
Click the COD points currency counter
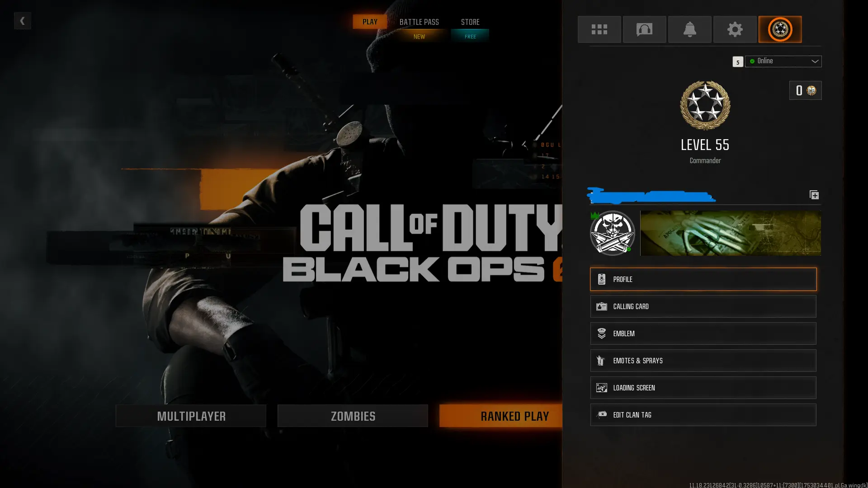click(805, 90)
